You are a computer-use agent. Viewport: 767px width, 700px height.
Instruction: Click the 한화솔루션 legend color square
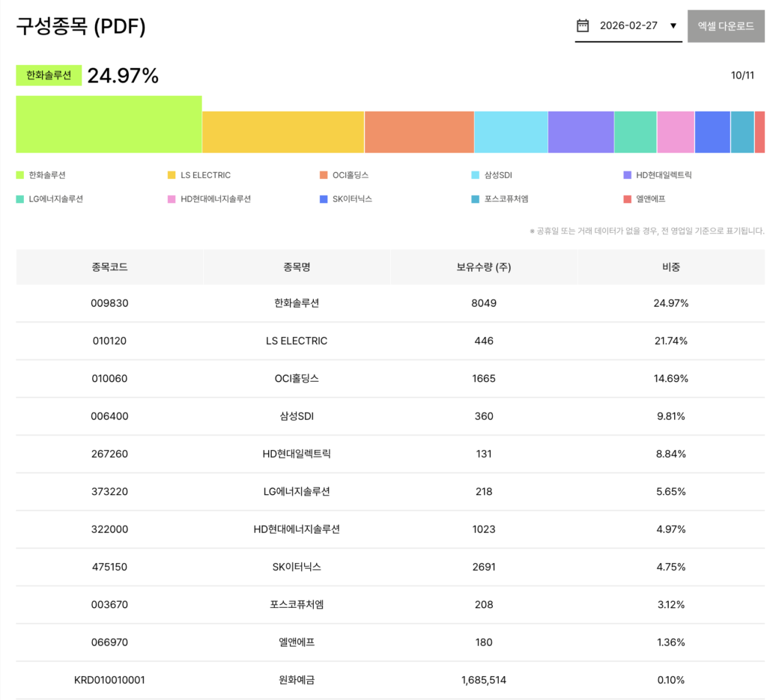[20, 175]
